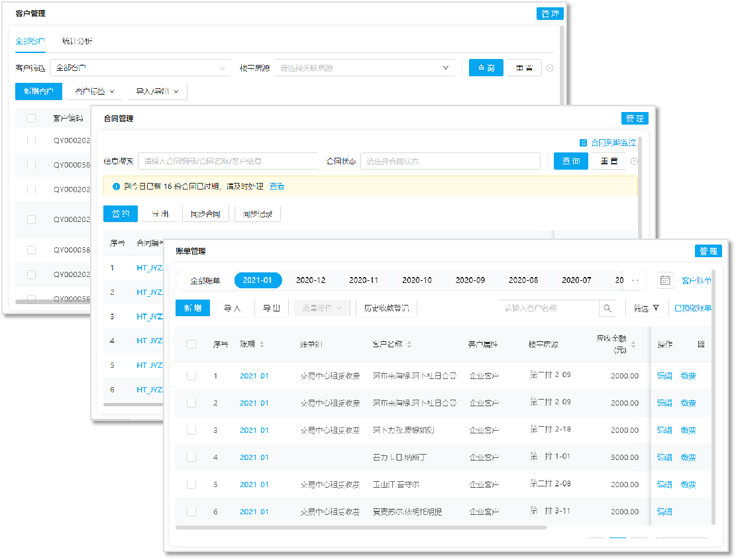This screenshot has width=736, height=560.
Task: Select the 2020-07 month tab
Action: pyautogui.click(x=576, y=280)
